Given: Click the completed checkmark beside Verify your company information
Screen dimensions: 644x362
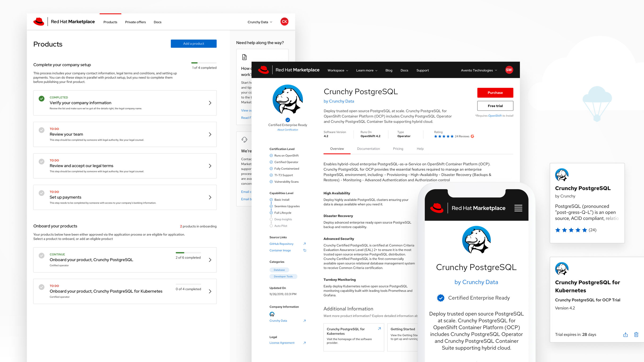Looking at the screenshot, I should (x=42, y=98).
